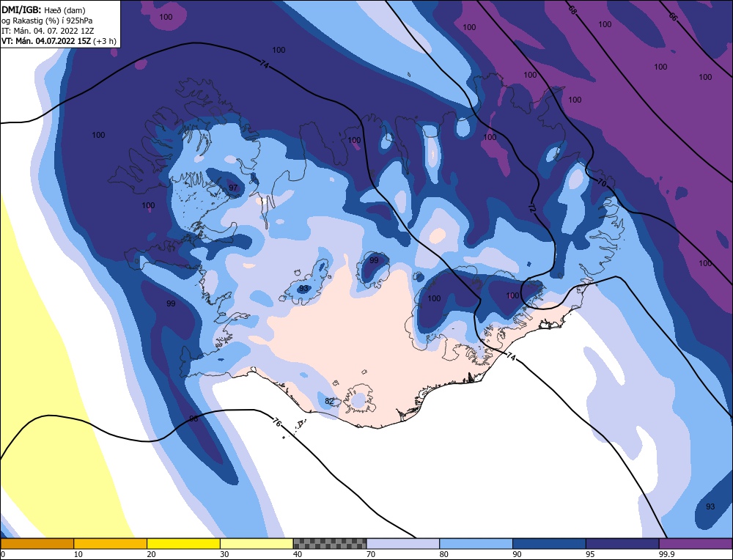Click the '93' humidity value in the bottom-right corner

tap(710, 506)
